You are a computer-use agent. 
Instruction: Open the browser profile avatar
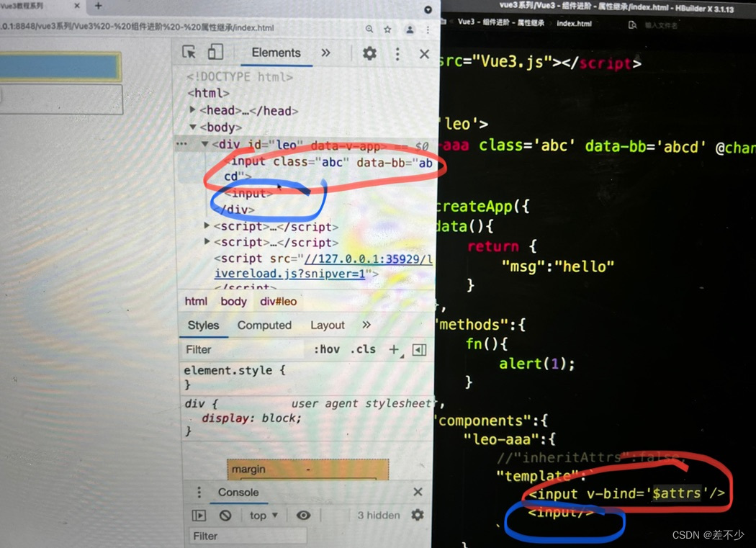[x=410, y=30]
